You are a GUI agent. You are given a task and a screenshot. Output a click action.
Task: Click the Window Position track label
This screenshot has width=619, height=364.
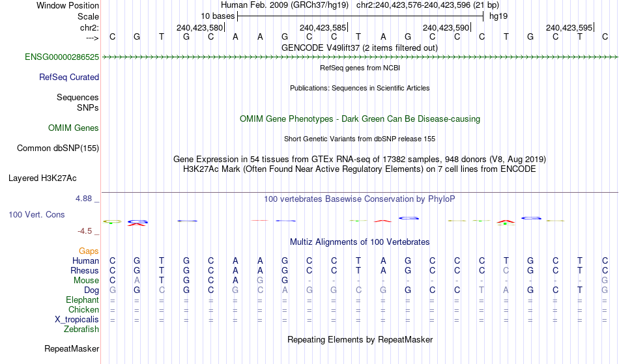click(x=68, y=5)
